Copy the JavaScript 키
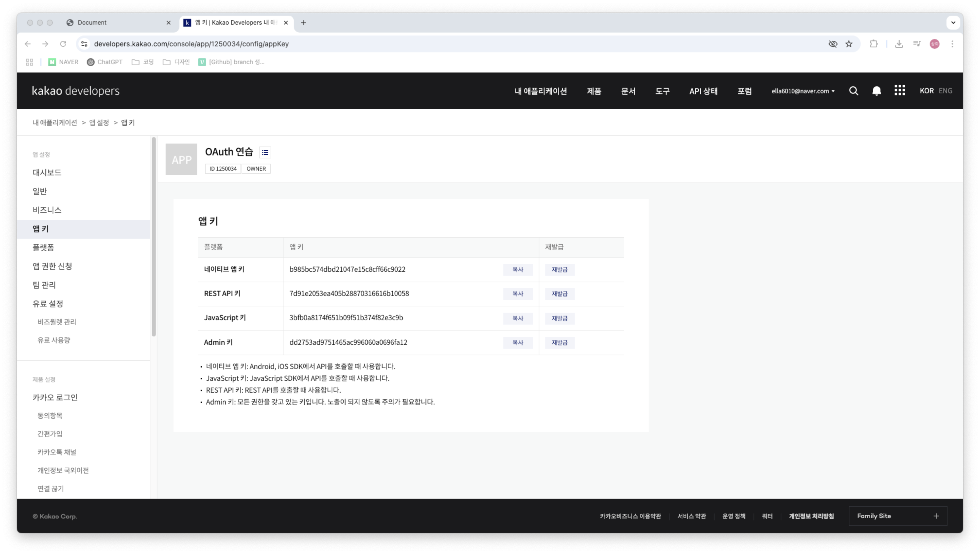The width and height of the screenshot is (980, 554). [518, 318]
